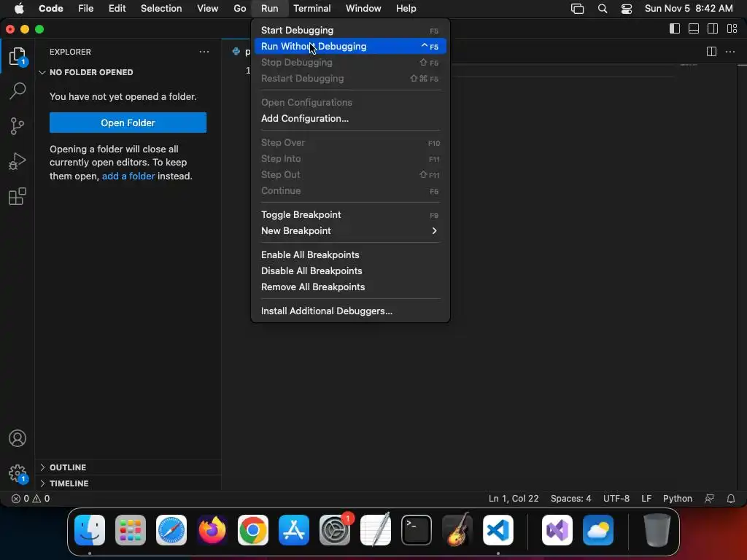
Task: Open the Extensions view icon
Action: (18, 196)
